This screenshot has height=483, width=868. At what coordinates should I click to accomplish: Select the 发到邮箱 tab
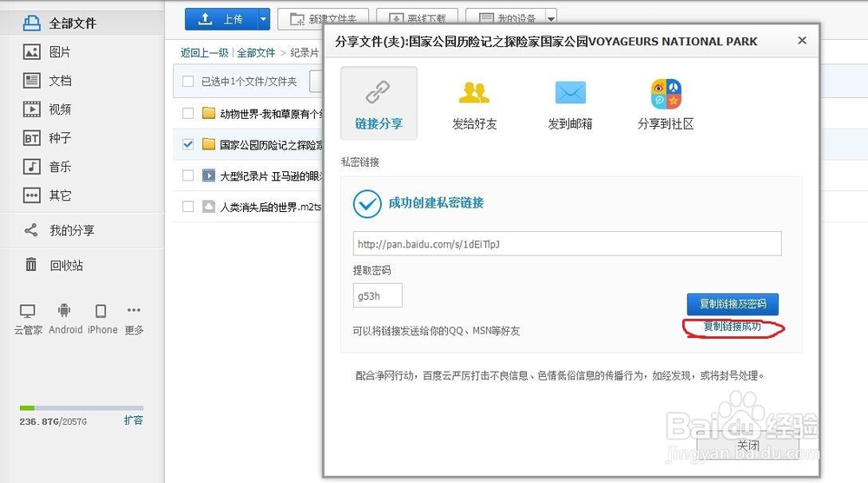(570, 105)
